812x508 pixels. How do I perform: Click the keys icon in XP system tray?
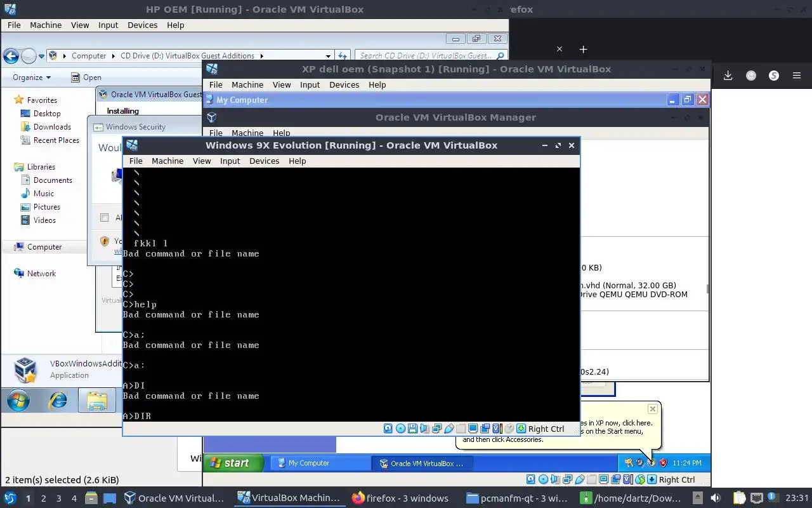(x=629, y=463)
